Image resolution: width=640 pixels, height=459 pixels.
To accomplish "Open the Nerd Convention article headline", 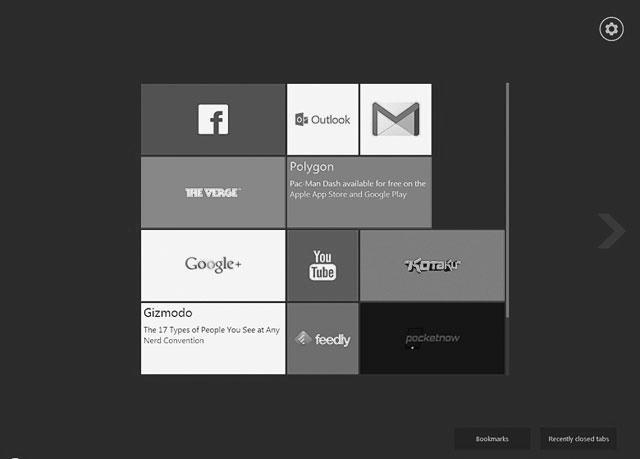I will (x=210, y=334).
